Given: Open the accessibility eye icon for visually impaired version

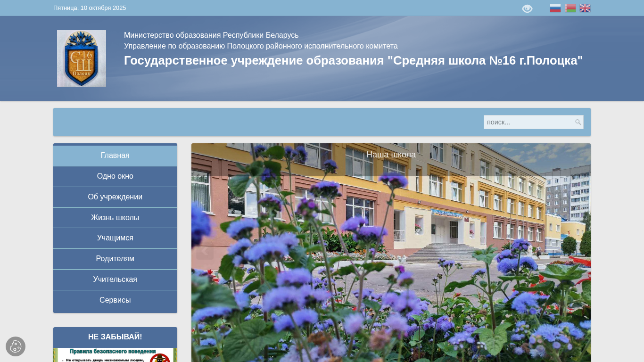Looking at the screenshot, I should pos(527,8).
